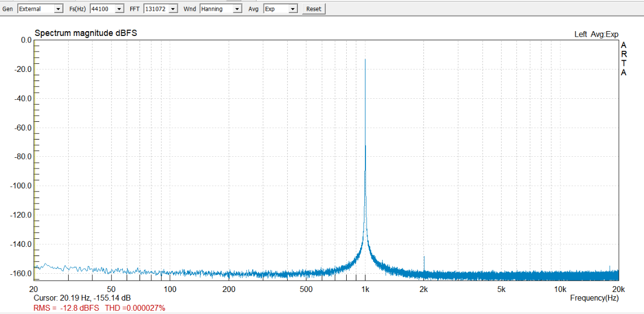Click the Hanning window name
The height and width of the screenshot is (314, 644).
pos(212,9)
